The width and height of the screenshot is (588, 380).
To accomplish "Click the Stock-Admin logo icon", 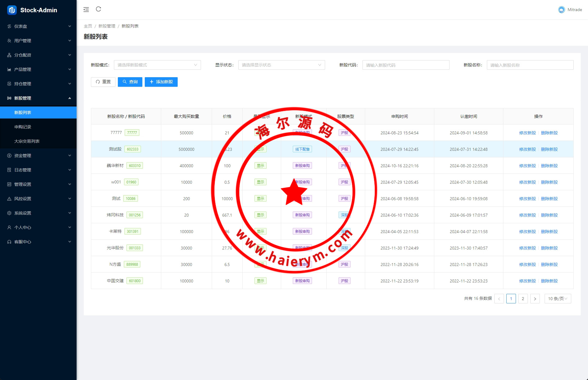I will point(12,10).
